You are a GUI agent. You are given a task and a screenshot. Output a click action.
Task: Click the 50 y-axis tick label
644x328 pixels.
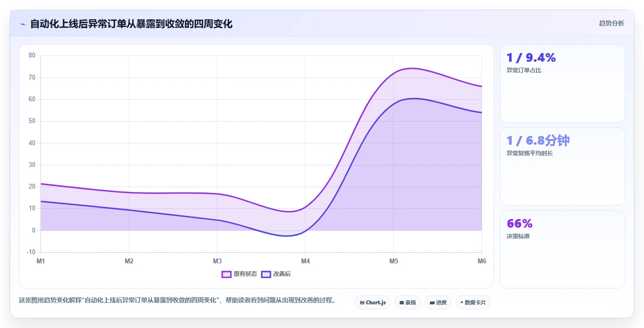tap(32, 121)
